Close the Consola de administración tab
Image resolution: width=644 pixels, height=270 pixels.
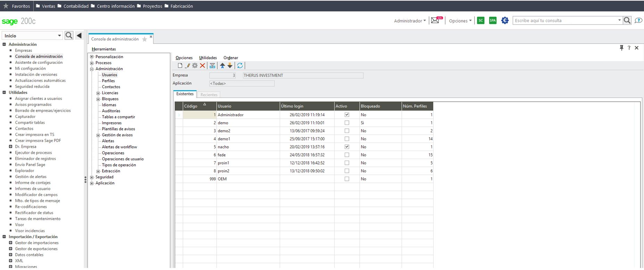[151, 36]
